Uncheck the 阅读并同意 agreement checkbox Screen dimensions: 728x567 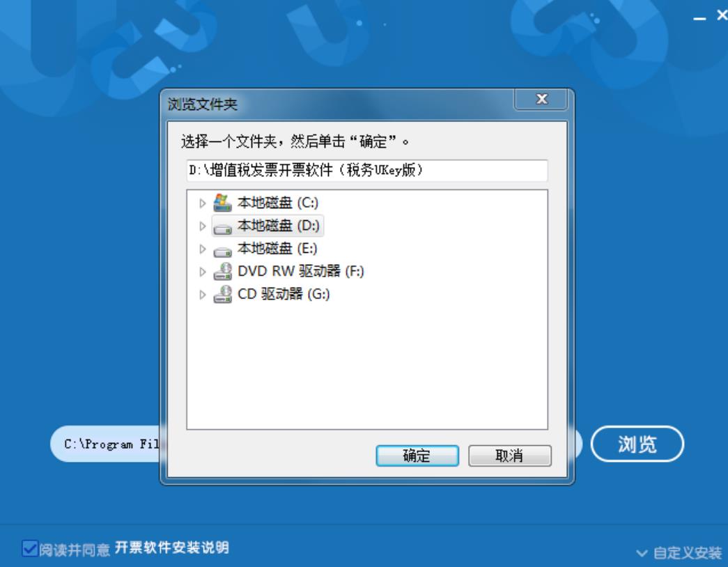(30, 548)
